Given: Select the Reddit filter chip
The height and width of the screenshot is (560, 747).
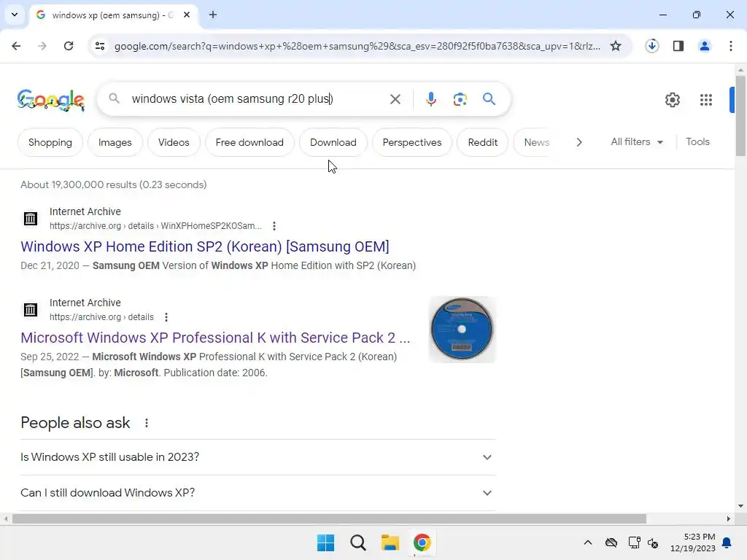Looking at the screenshot, I should coord(483,142).
